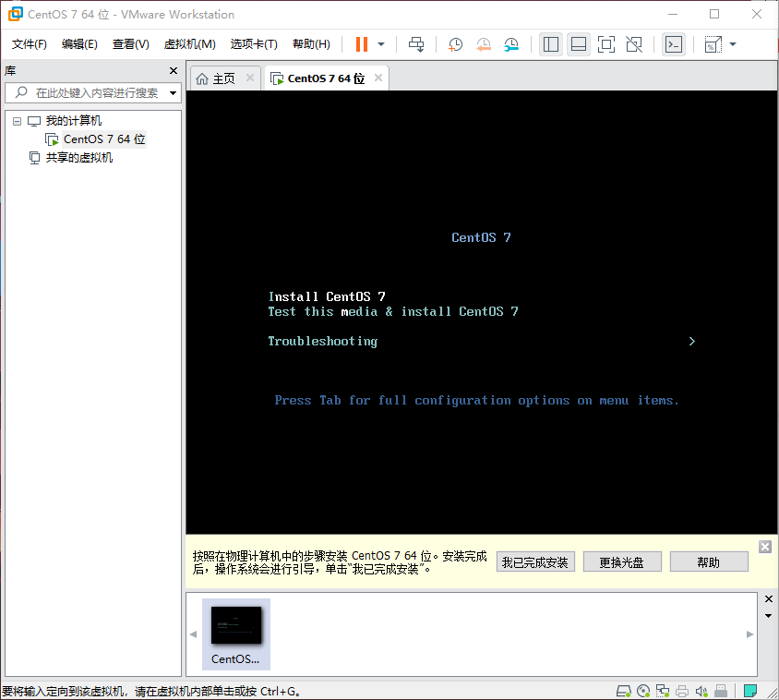Screen dimensions: 779x700
Task: Toggle the library sidebar view
Action: coord(550,44)
